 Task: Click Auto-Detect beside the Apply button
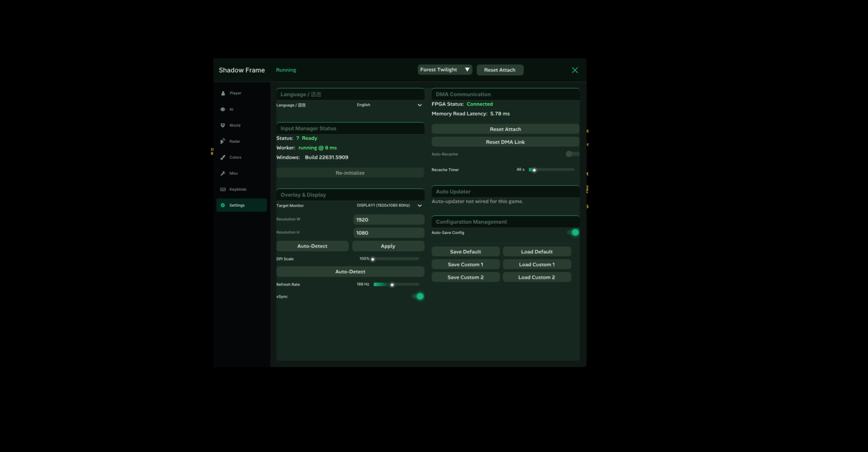[312, 246]
